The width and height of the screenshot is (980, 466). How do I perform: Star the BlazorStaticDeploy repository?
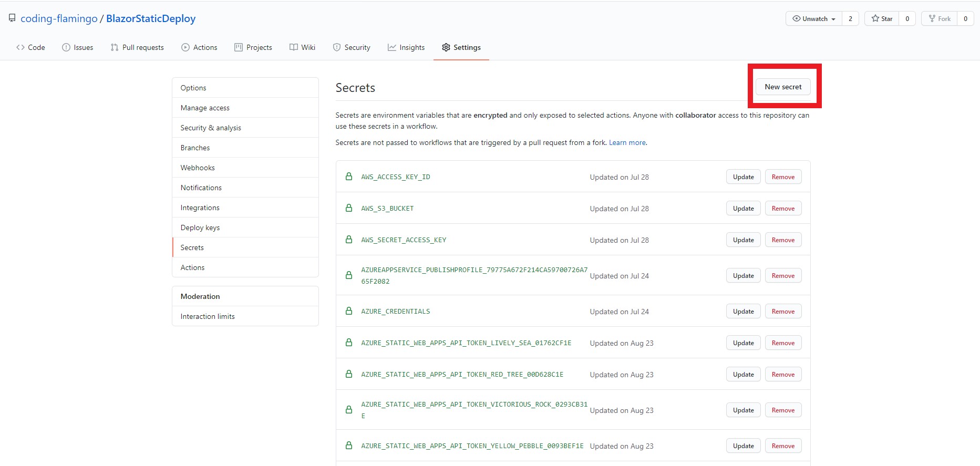click(x=882, y=18)
